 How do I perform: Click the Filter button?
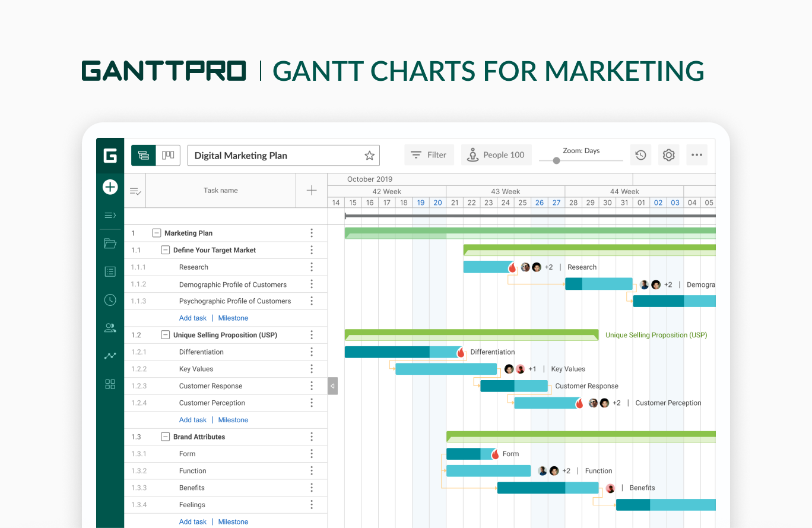(x=429, y=154)
